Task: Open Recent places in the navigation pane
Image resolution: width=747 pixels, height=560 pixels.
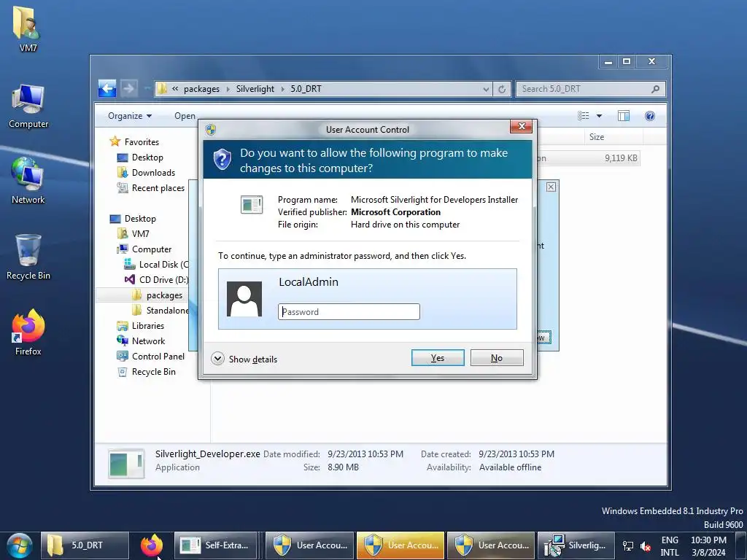Action: tap(150, 187)
